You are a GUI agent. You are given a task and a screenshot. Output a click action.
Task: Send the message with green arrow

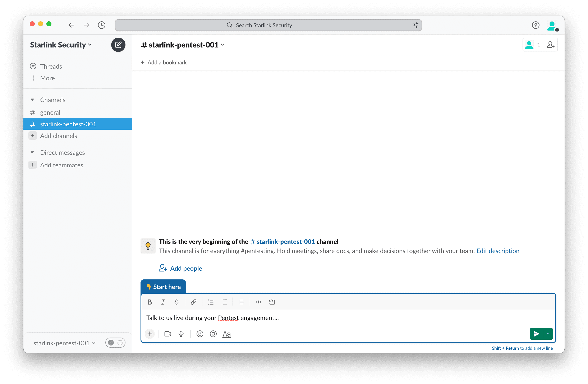pyautogui.click(x=536, y=334)
